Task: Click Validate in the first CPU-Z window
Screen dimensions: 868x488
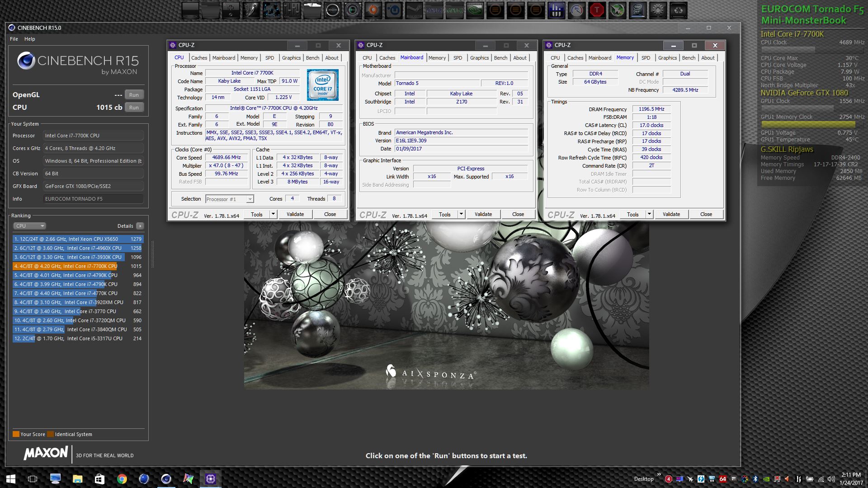Action: [x=295, y=214]
